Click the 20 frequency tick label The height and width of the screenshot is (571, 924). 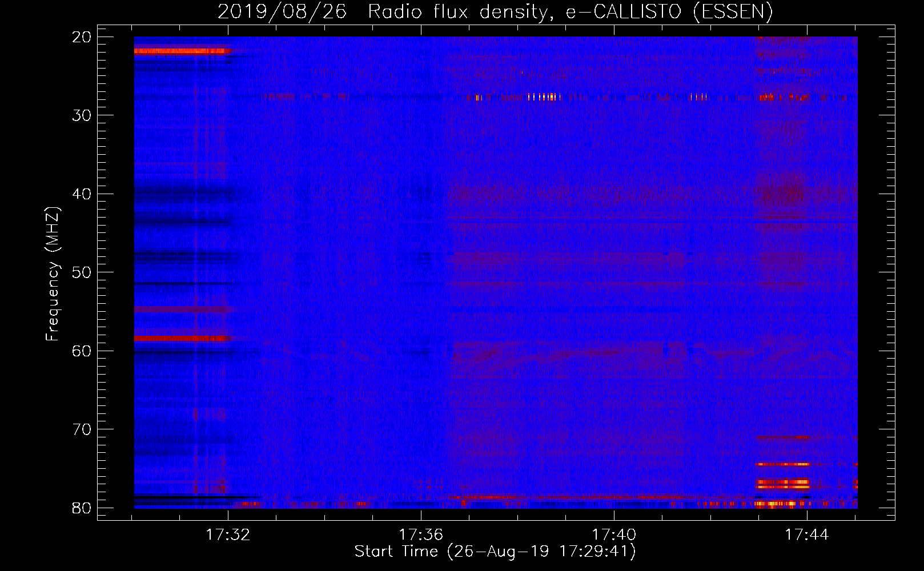[x=82, y=37]
